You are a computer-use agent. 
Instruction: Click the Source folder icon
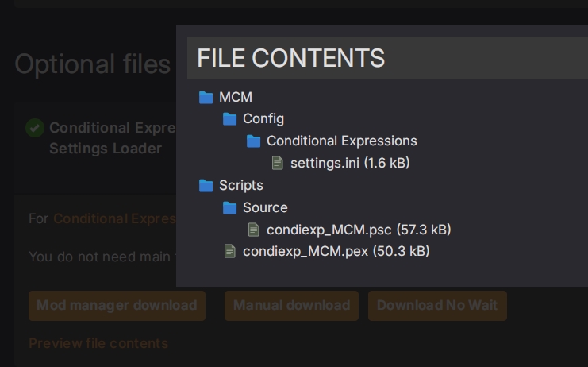click(229, 208)
